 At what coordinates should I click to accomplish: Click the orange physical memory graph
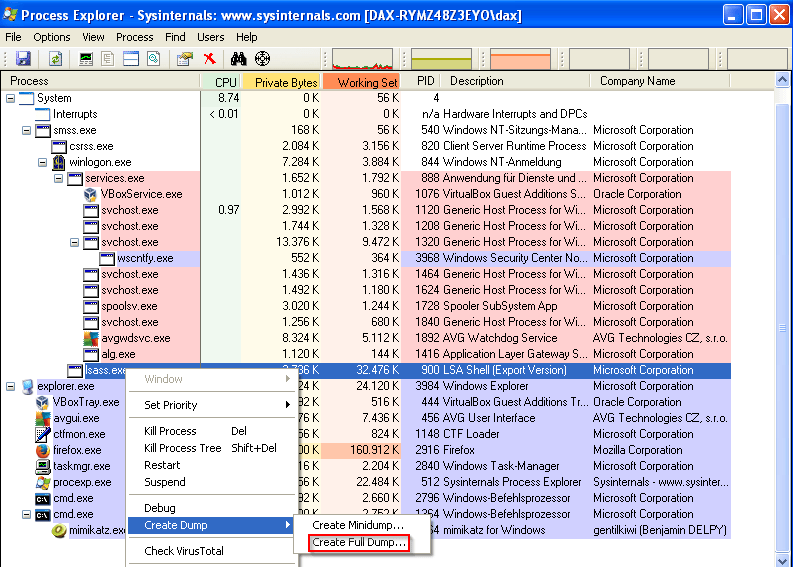coord(520,59)
